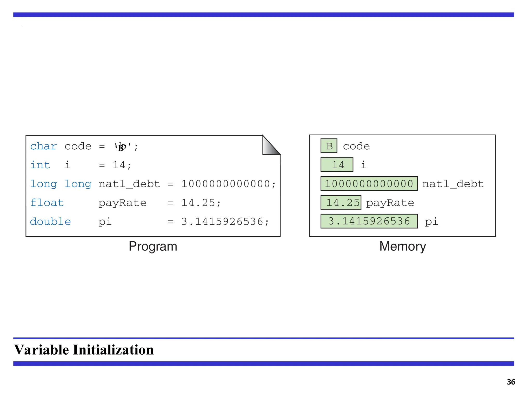
Task: Click '3.1415926536;' in the program code
Action: pos(225,222)
